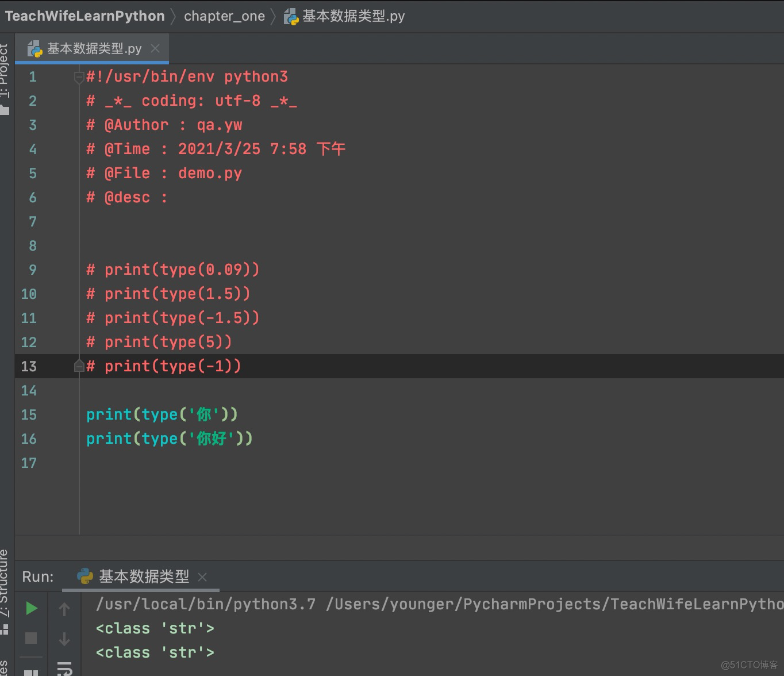Click Python icon in Run tab
Image resolution: width=784 pixels, height=676 pixels.
(x=85, y=577)
